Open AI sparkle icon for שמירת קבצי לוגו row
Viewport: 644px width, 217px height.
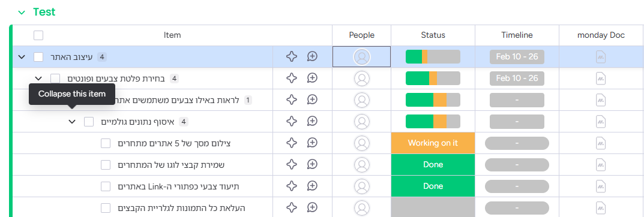[x=291, y=164]
